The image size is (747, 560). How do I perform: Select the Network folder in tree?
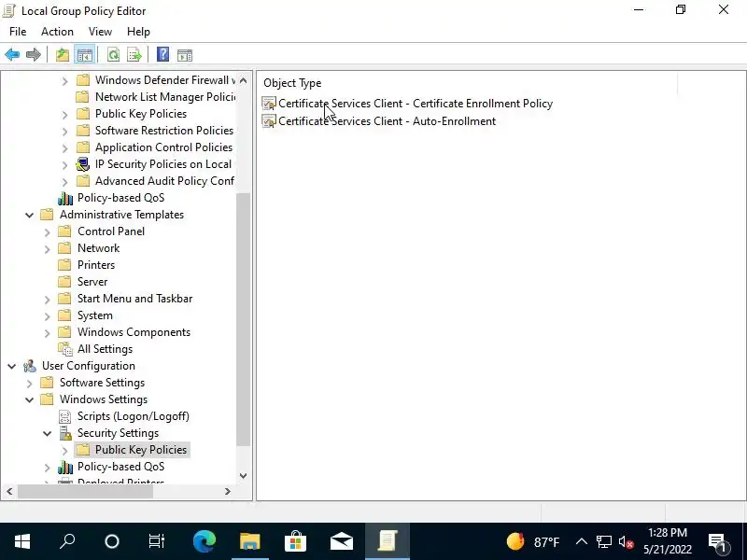(99, 248)
